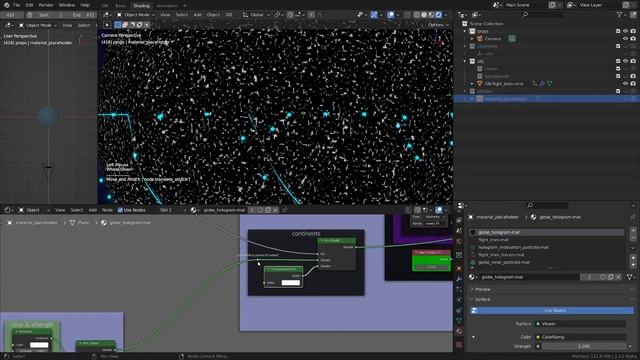Viewport: 640px width, 360px height.
Task: Select globe_hologram-mat material slot
Action: (x=547, y=232)
